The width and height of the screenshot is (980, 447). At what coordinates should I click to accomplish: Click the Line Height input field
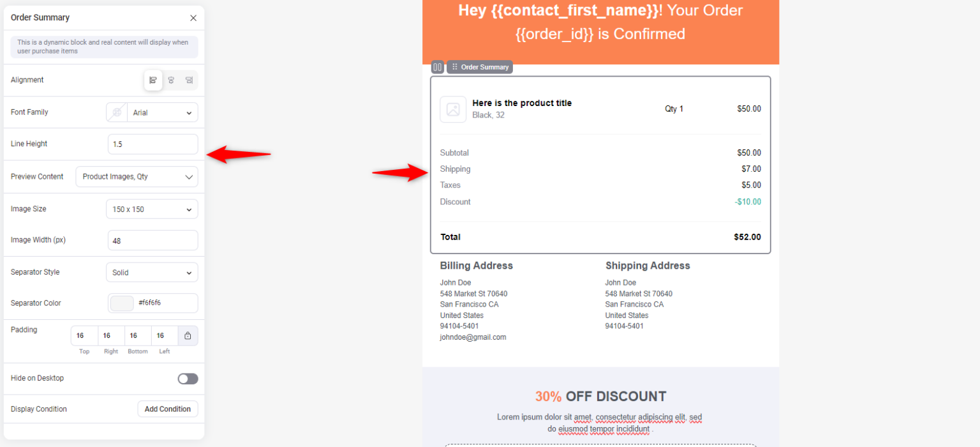[x=152, y=144]
